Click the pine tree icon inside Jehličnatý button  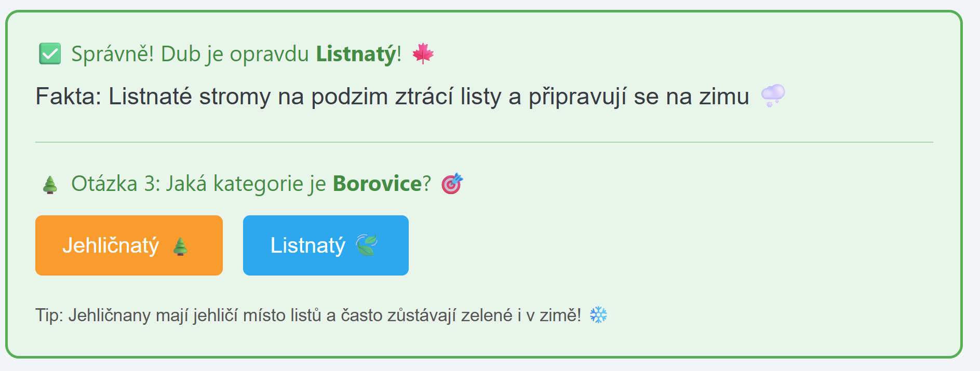(x=180, y=246)
